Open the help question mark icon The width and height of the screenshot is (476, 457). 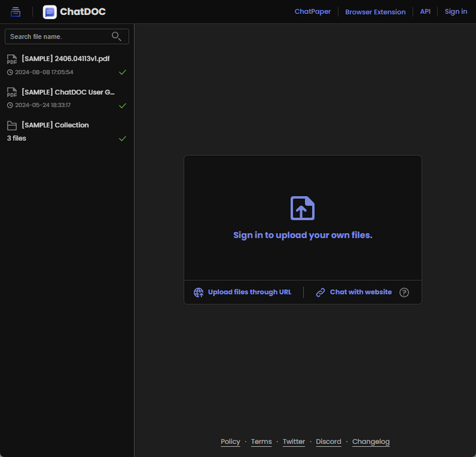(x=404, y=292)
